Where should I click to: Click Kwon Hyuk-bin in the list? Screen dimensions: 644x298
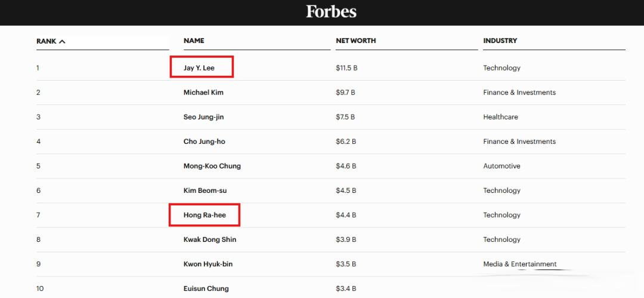[208, 264]
